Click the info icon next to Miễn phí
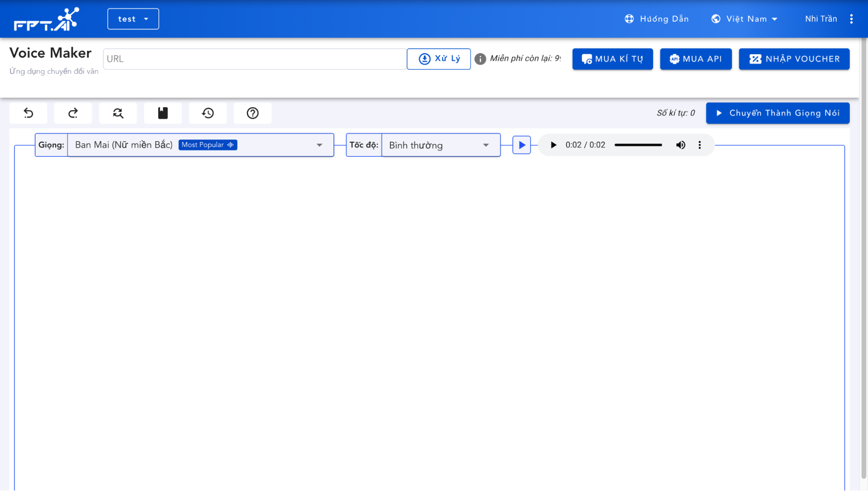Screen dimensions: 868x491 tap(480, 59)
